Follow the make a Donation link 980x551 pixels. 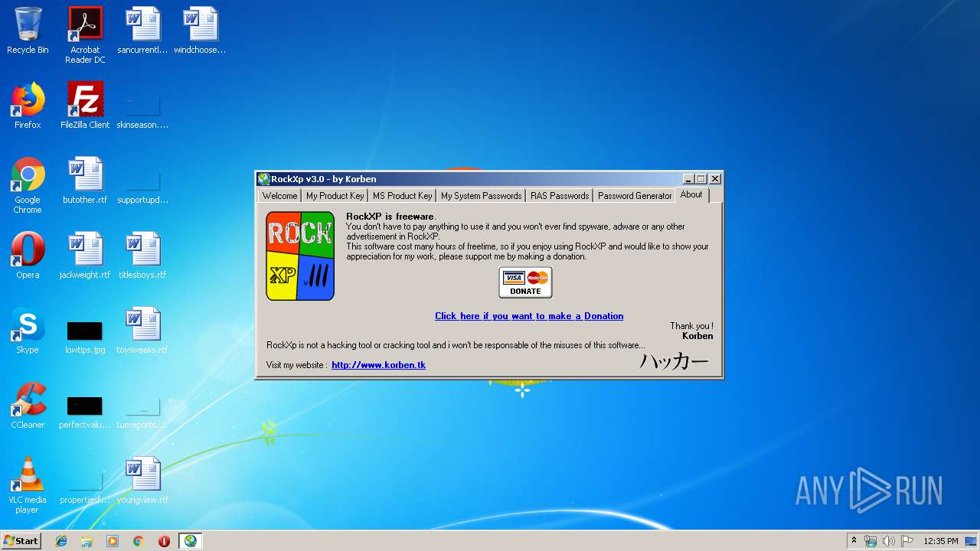pos(529,316)
